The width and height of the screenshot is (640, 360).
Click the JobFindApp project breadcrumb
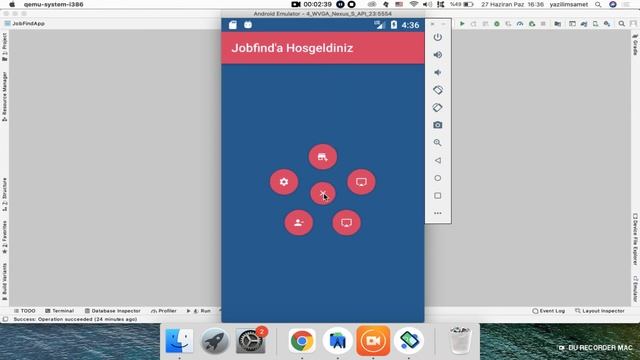click(24, 24)
